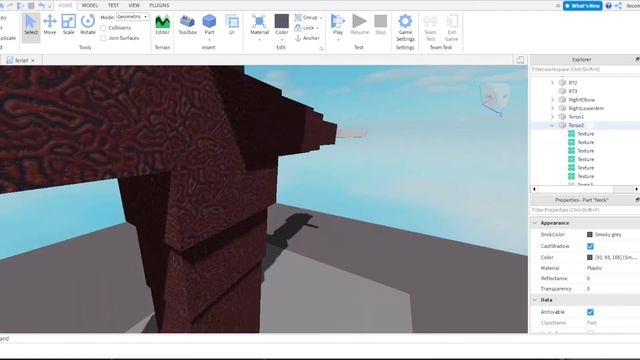
Task: Expand the RT2 tree item
Action: click(552, 82)
